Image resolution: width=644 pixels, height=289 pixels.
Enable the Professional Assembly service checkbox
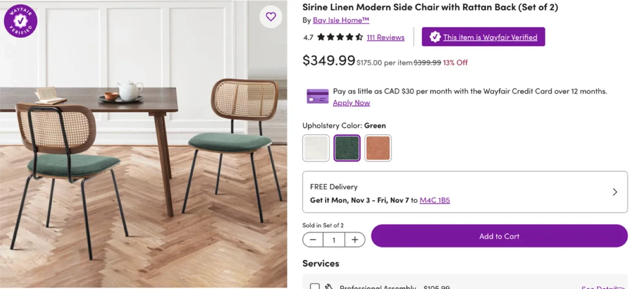pos(315,287)
